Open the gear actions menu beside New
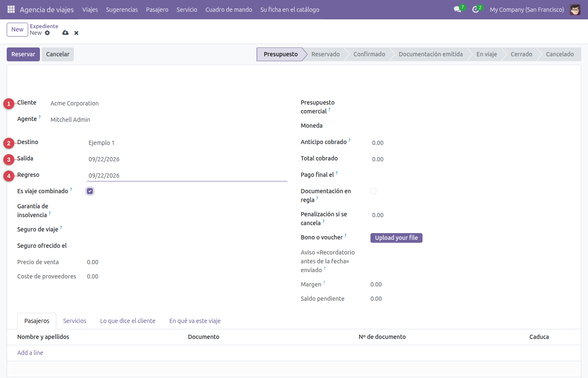588x378 pixels. (47, 33)
